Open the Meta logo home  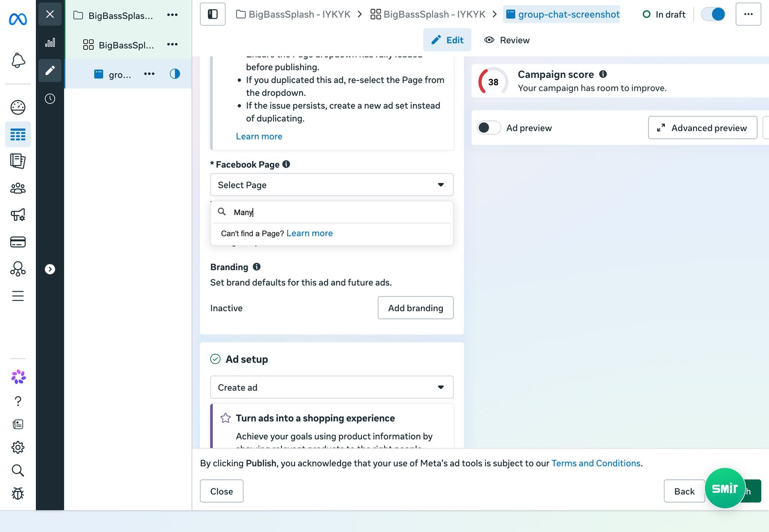18,19
